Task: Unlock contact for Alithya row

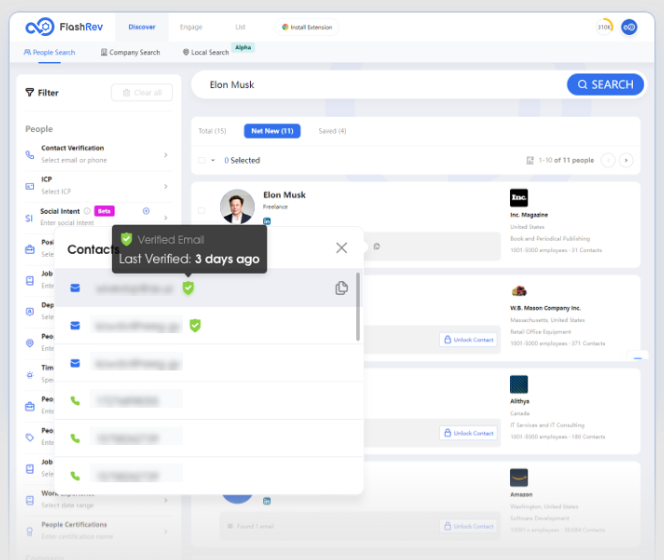Action: tap(469, 433)
